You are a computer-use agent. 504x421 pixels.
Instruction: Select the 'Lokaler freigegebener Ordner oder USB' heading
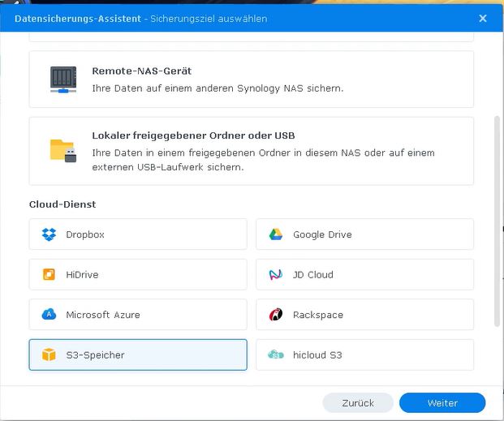[193, 135]
